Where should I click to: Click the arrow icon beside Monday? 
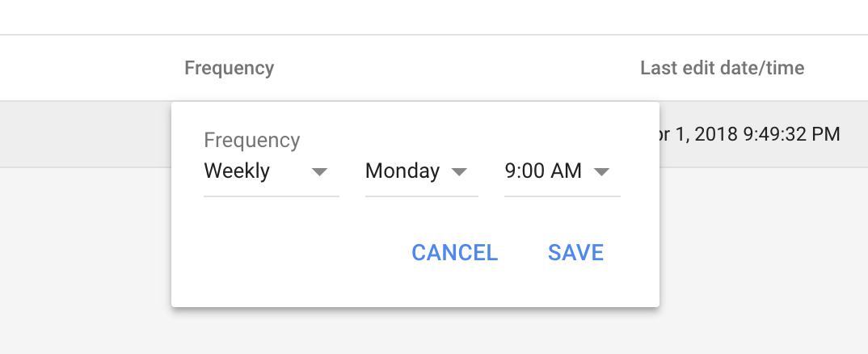[459, 171]
